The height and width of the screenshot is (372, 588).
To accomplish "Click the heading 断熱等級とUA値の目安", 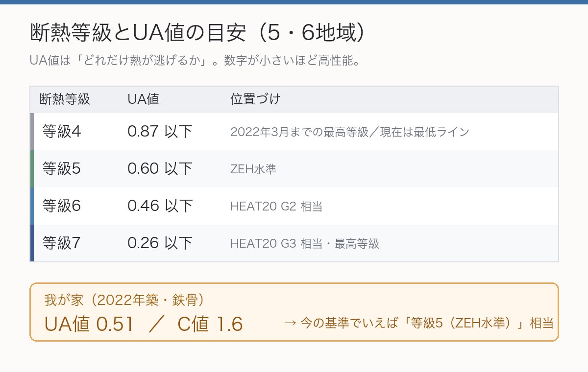I will click(x=198, y=33).
